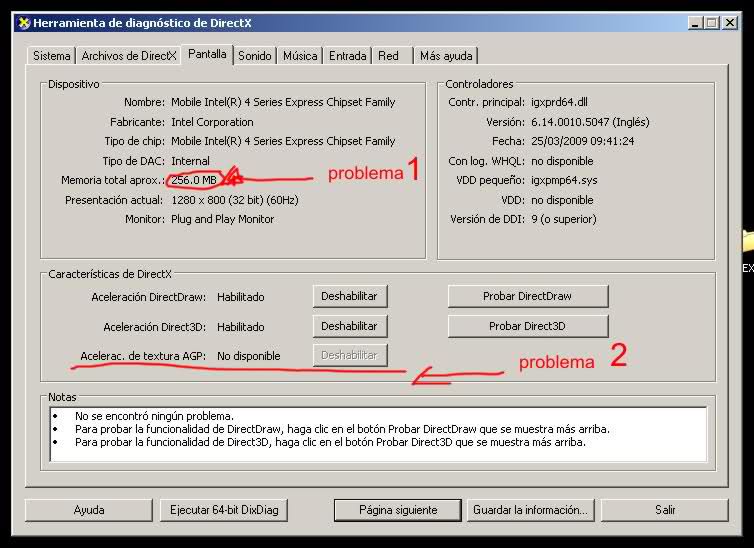The width and height of the screenshot is (754, 548).
Task: Disable Direct3D acceleration with Deshabilitar
Action: (350, 326)
